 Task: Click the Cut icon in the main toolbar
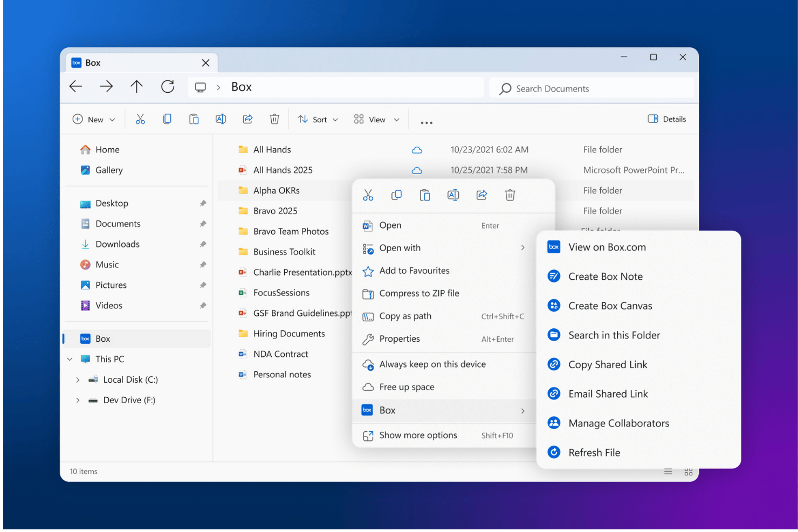(x=140, y=119)
